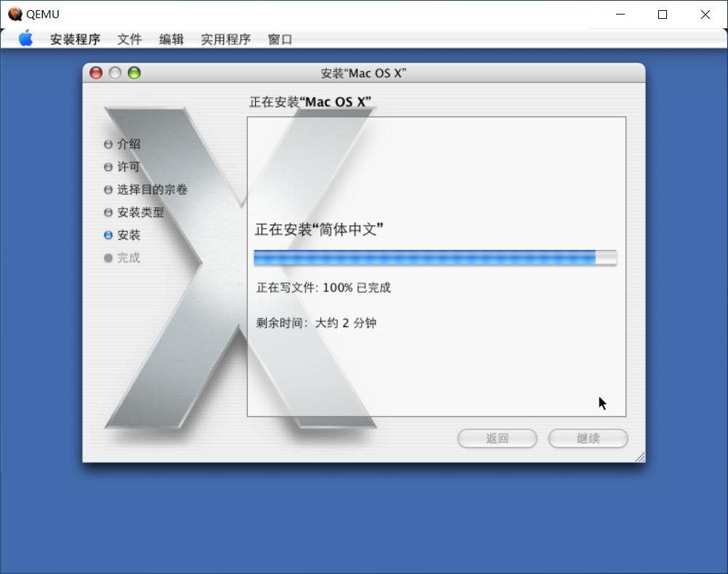Open the Apple menu
The height and width of the screenshot is (574, 728).
(x=25, y=39)
